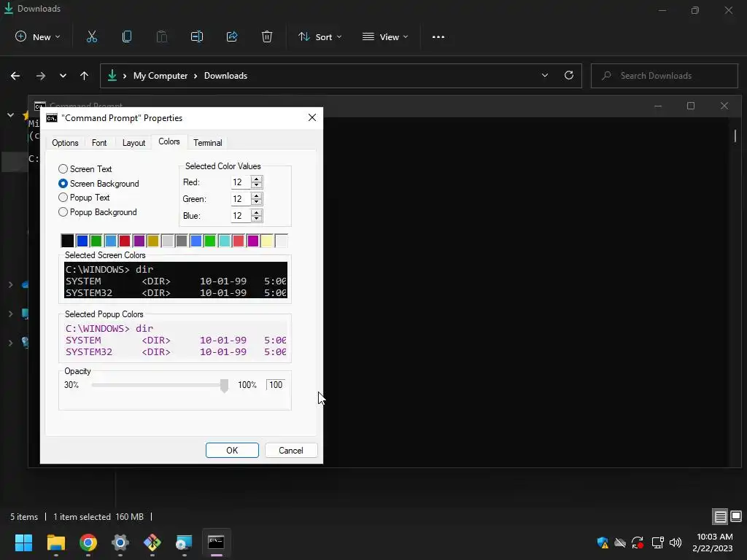Open the See more ellipsis menu in Explorer
747x560 pixels.
pyautogui.click(x=438, y=37)
